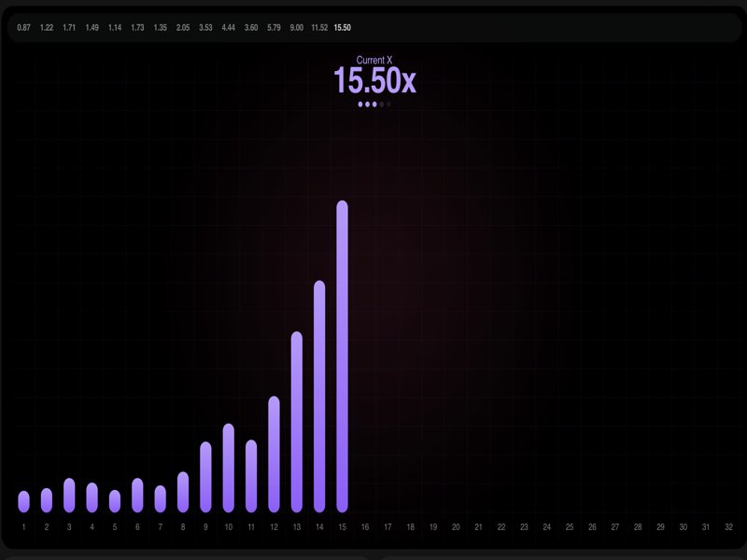Select the bar above step 8

[183, 492]
